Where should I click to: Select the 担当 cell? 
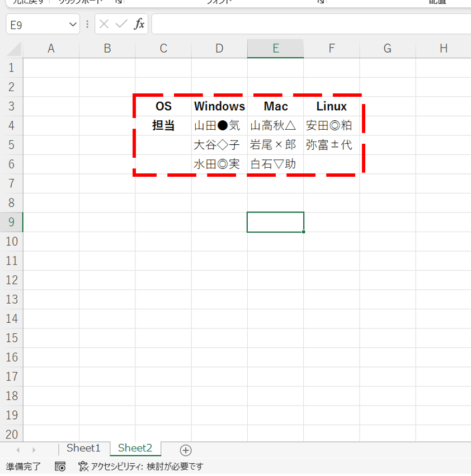point(163,125)
